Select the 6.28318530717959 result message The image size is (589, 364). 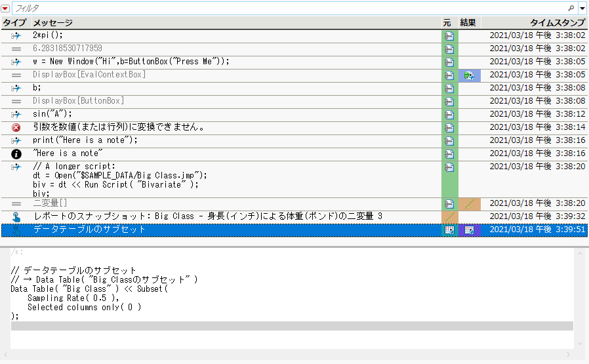pos(68,49)
